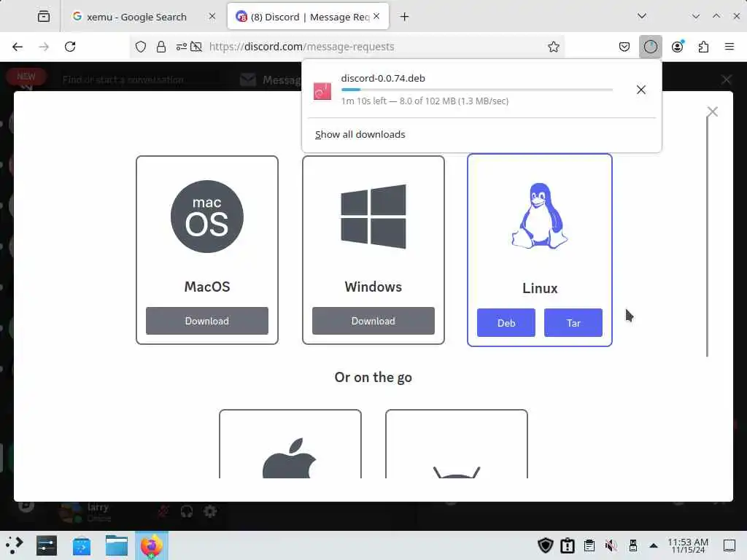747x560 pixels.
Task: Click the Windows logo icon
Action: point(373,217)
